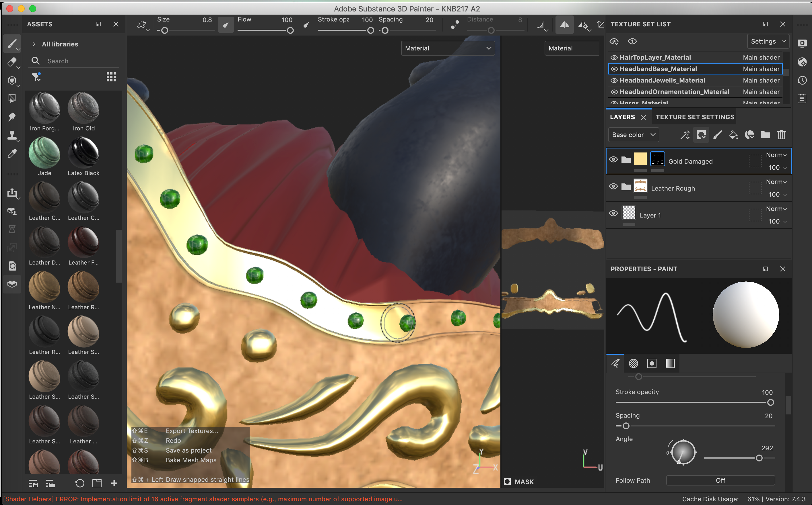Viewport: 812px width, 505px height.
Task: Select the Smudge tool
Action: click(x=12, y=117)
